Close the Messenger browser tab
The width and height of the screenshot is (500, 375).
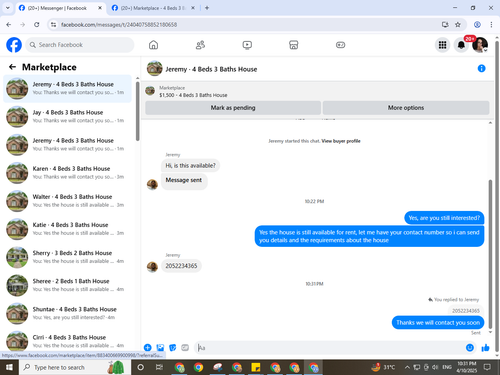coord(100,8)
